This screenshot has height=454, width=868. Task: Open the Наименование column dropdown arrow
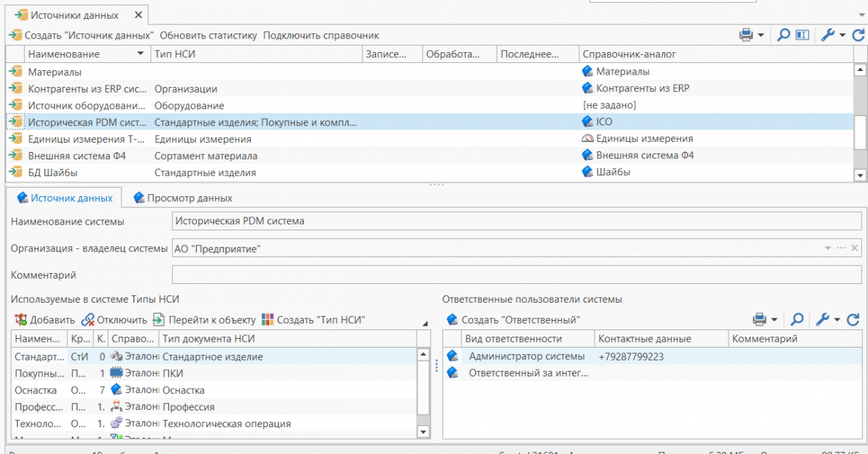140,54
